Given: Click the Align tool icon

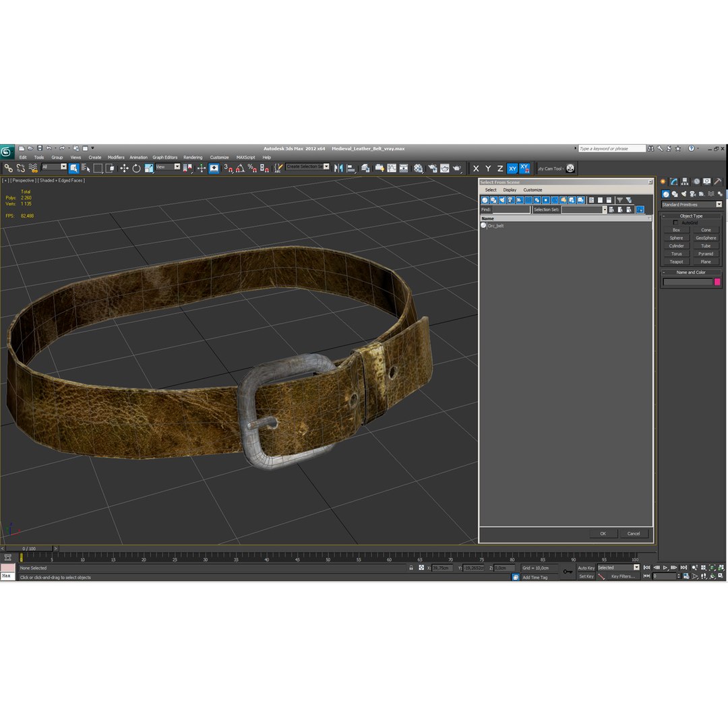Looking at the screenshot, I should point(351,168).
